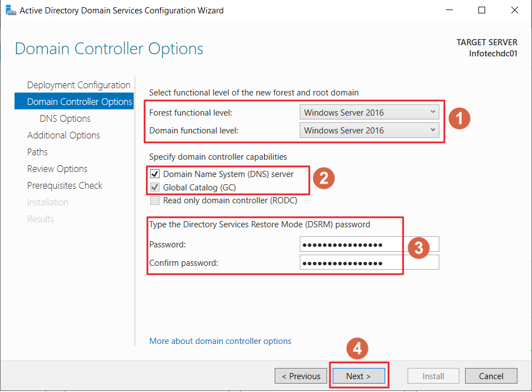
Task: Click 'Specify domain controller capabilities' label
Action: click(x=218, y=157)
